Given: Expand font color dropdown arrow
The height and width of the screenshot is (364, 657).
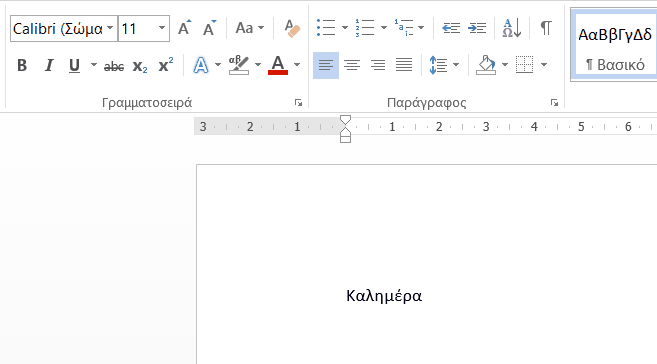Looking at the screenshot, I should pos(297,65).
